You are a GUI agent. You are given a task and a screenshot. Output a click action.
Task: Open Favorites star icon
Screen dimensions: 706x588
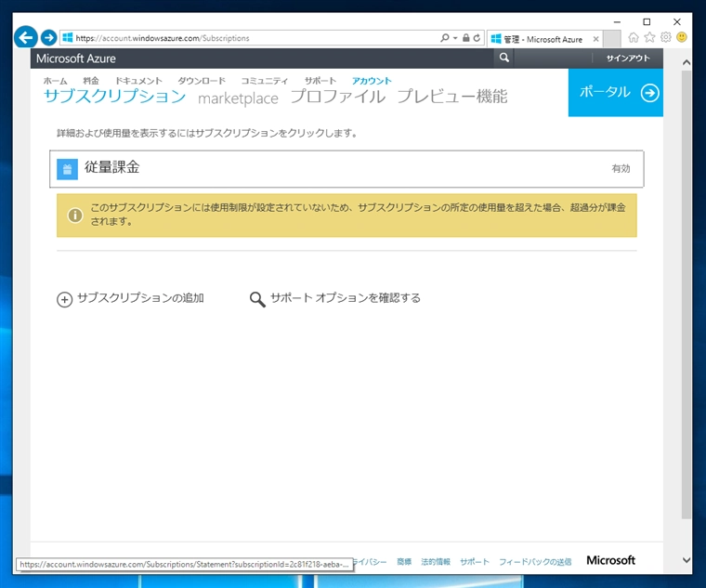(x=649, y=37)
